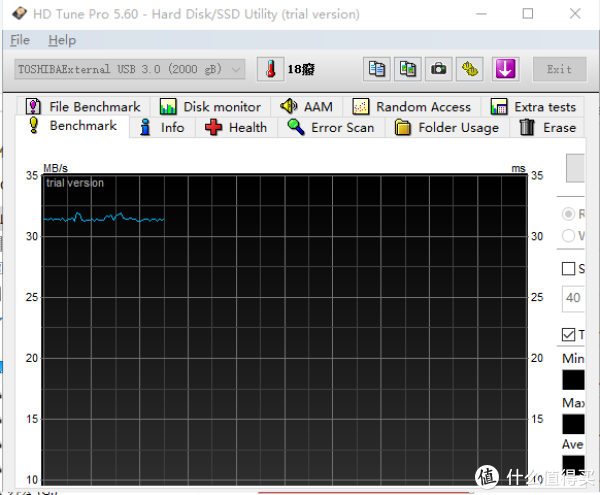This screenshot has height=495, width=600.
Task: Switch to the Random Access tab
Action: click(412, 107)
